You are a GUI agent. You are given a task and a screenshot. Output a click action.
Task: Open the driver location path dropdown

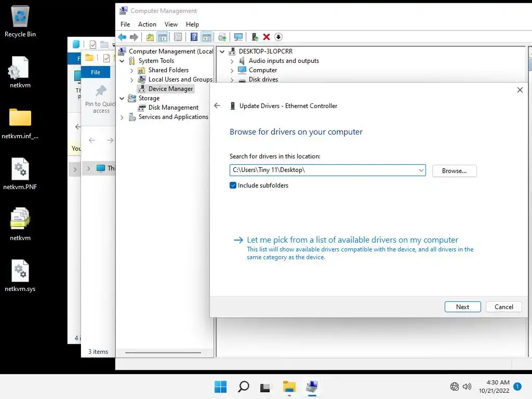[421, 170]
